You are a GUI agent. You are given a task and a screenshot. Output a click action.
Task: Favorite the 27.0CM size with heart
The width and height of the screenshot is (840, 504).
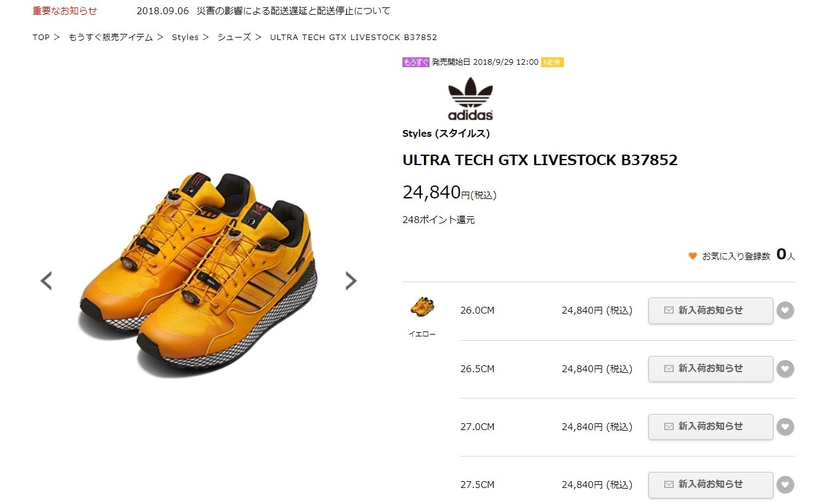pos(785,426)
